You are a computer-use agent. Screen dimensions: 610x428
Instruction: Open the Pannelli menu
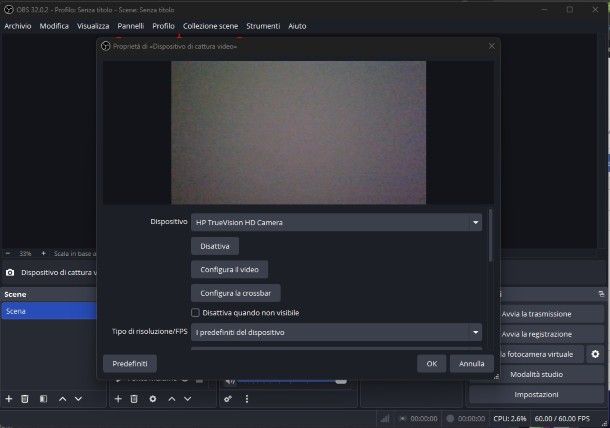(x=131, y=26)
